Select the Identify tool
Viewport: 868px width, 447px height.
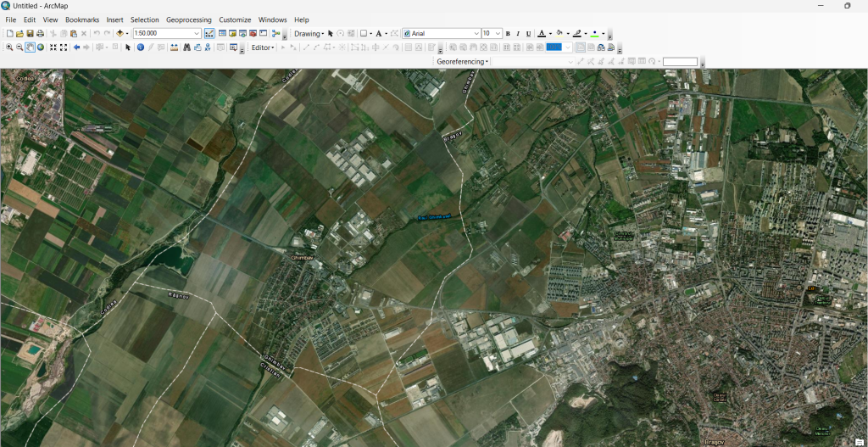(x=141, y=47)
